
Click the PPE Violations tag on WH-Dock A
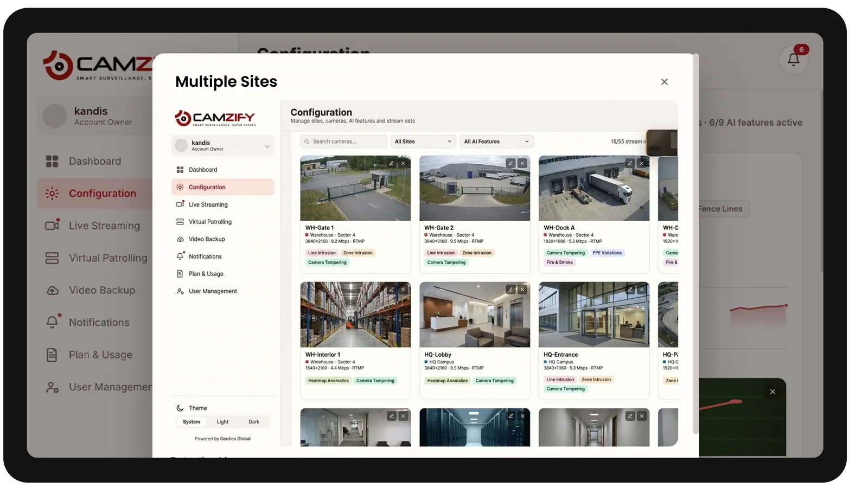[x=607, y=253]
